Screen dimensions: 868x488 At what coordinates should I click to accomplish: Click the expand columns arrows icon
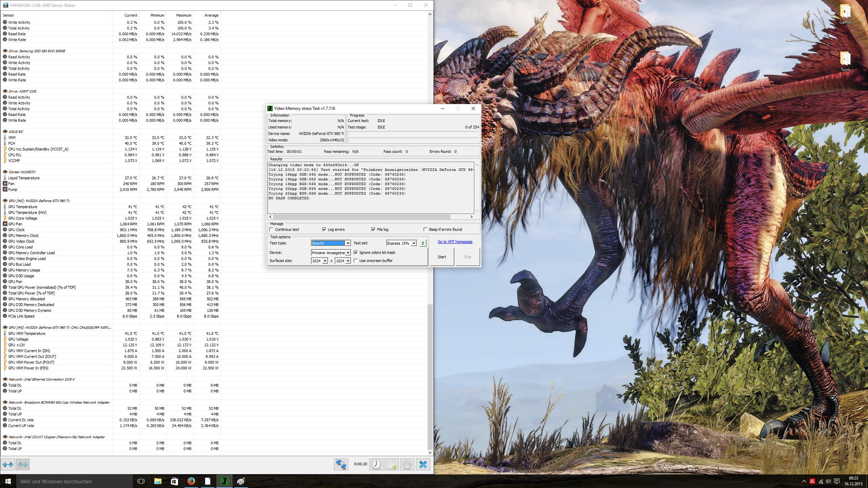8,464
